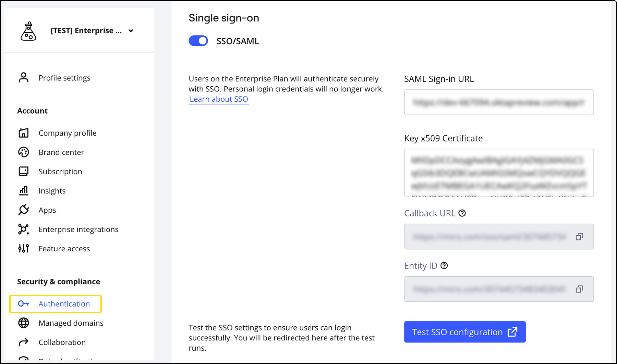This screenshot has width=617, height=364.
Task: Copy the Entity ID value
Action: (579, 289)
